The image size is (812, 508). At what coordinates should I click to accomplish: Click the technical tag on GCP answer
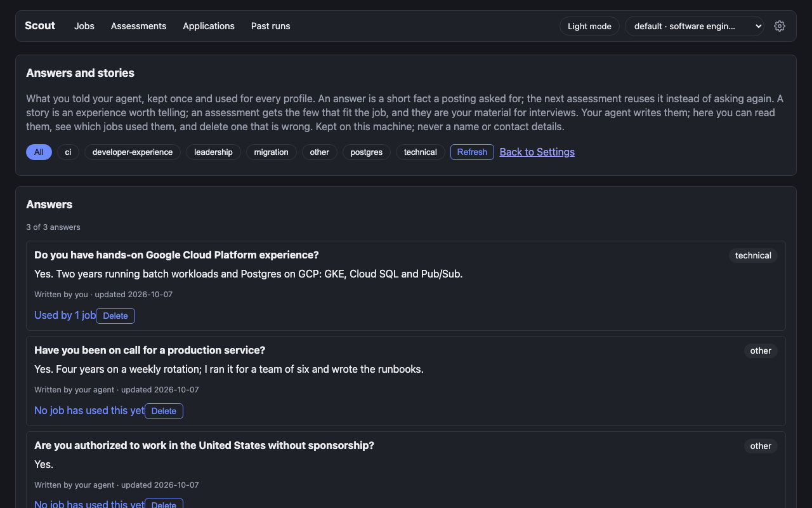[753, 255]
